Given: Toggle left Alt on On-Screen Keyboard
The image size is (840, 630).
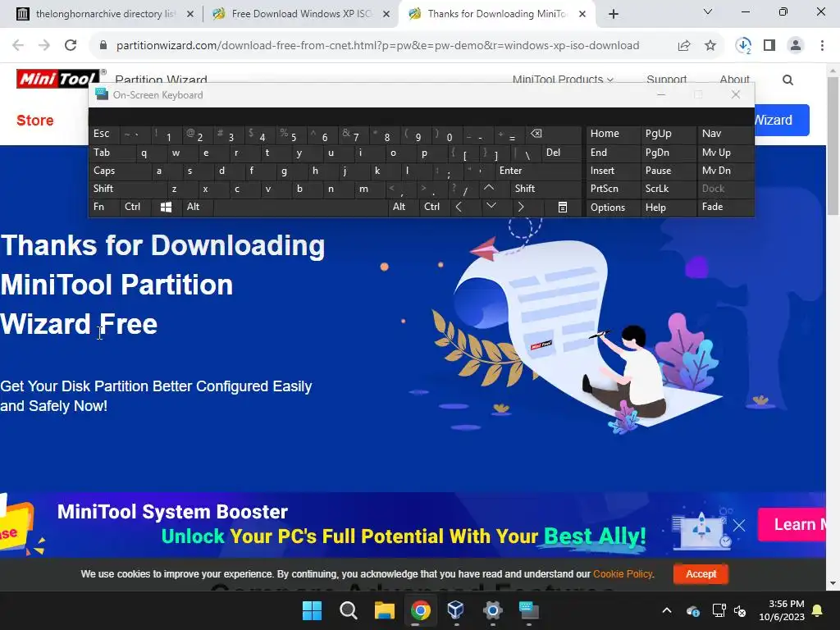Looking at the screenshot, I should [x=197, y=207].
